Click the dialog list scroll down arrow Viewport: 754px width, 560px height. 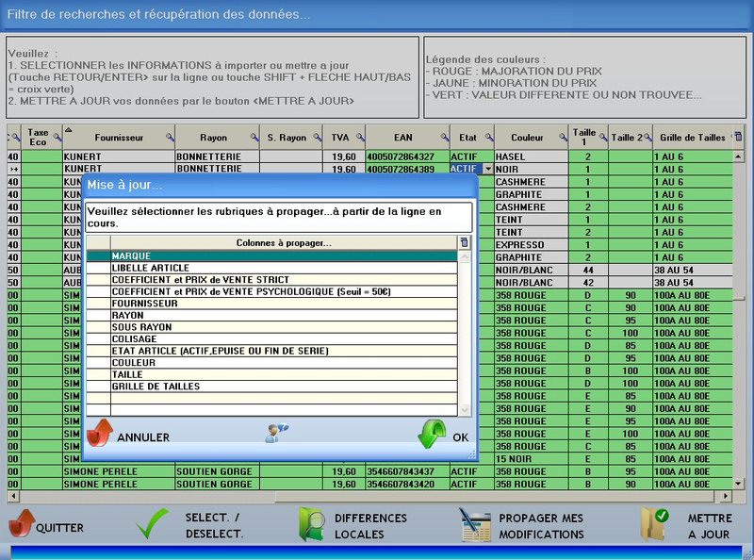point(465,410)
